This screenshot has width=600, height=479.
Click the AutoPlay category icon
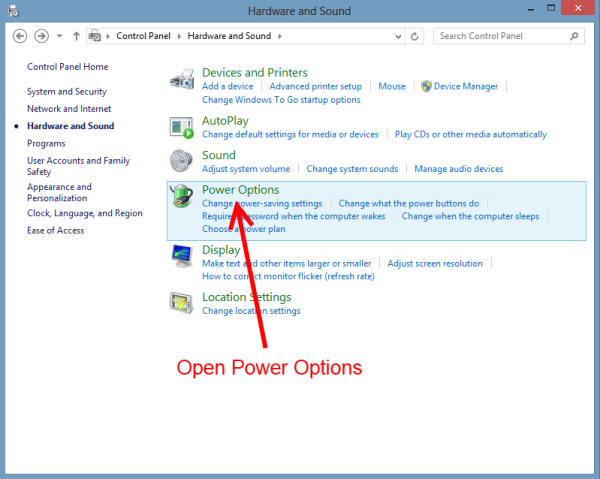pos(182,128)
